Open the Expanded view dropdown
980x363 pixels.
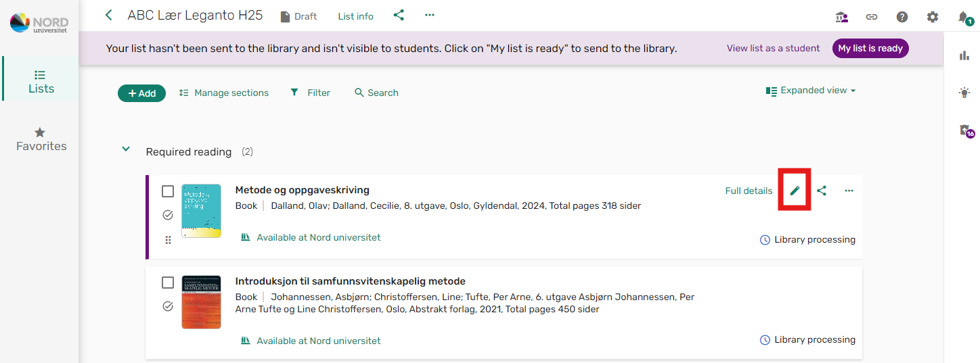point(811,91)
